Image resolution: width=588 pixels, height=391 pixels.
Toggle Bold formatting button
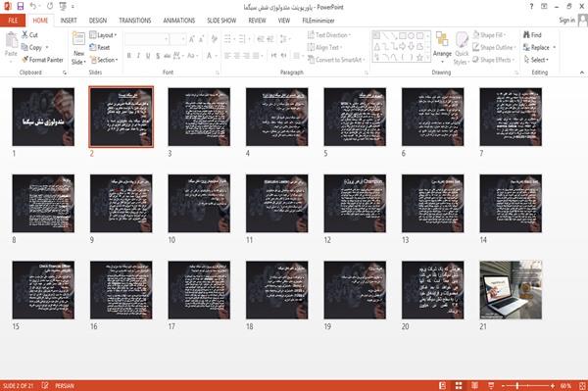click(129, 56)
